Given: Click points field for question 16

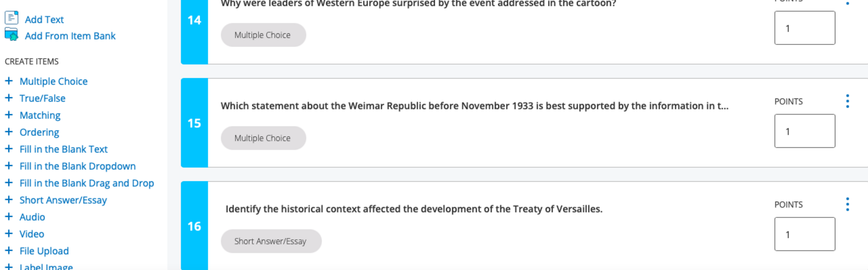Looking at the screenshot, I should 804,234.
